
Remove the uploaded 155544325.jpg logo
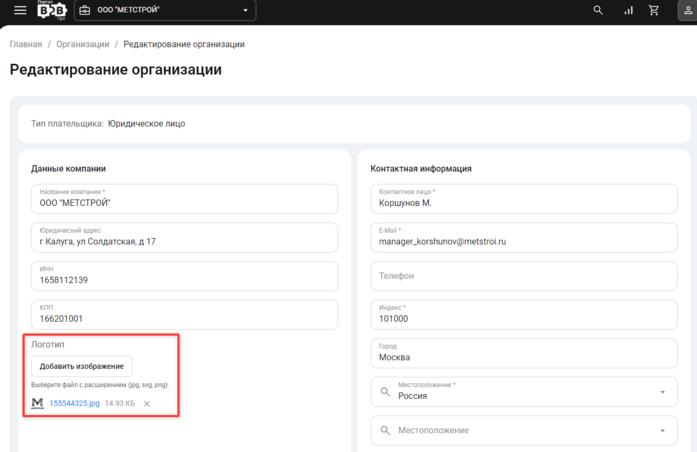click(x=147, y=404)
